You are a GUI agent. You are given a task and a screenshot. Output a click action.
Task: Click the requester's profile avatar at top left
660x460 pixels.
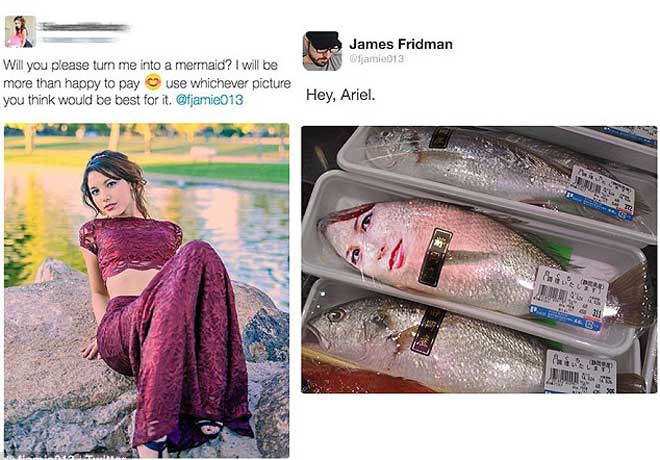click(20, 30)
